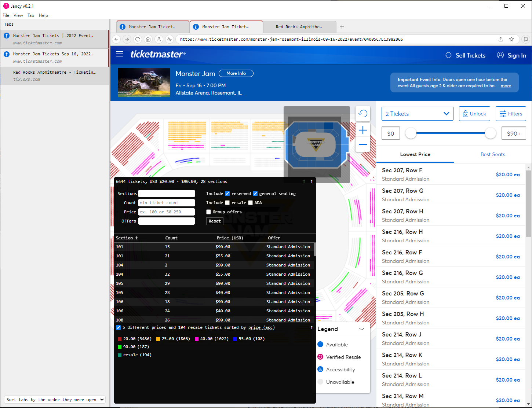The image size is (532, 408).
Task: Click the right price slider handle
Action: [490, 133]
